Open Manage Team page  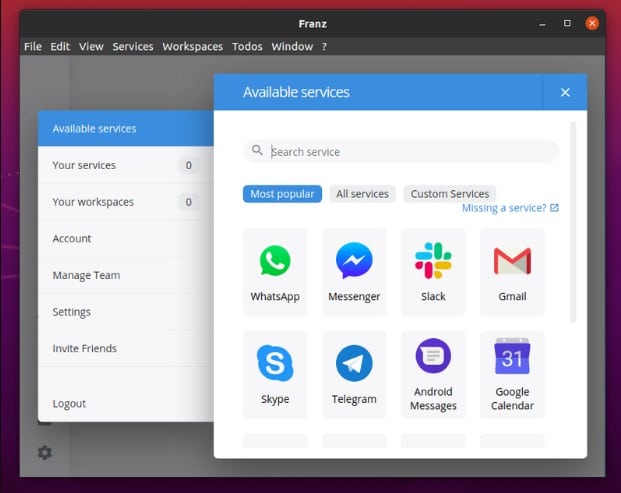[x=126, y=275]
